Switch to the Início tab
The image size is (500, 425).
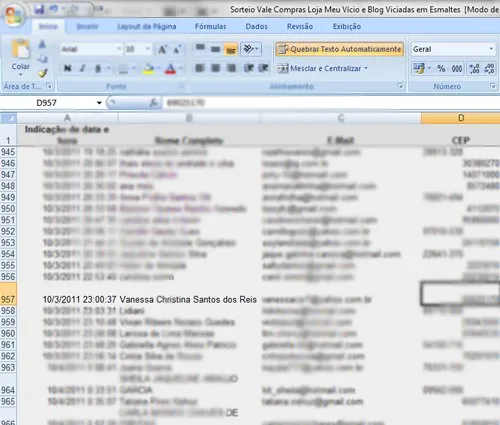click(48, 26)
